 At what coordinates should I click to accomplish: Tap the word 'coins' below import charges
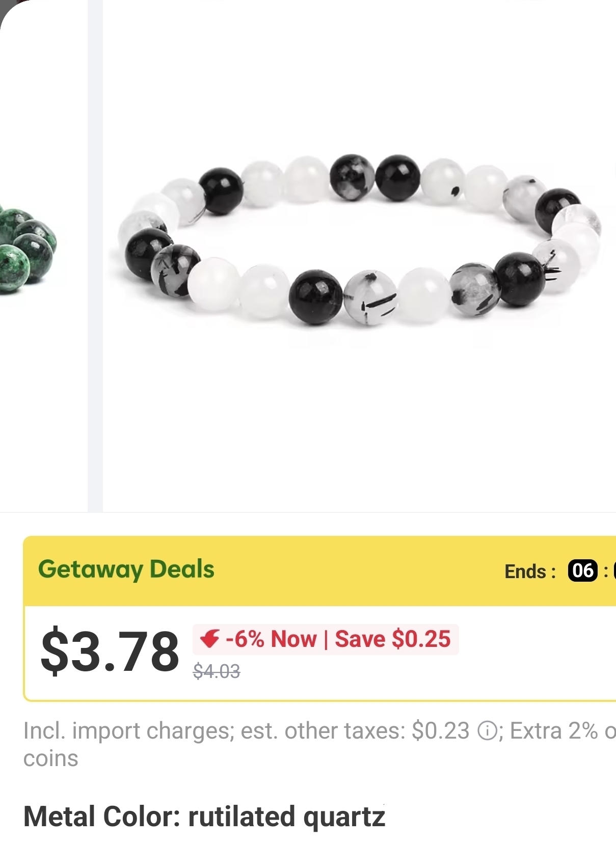coord(51,759)
